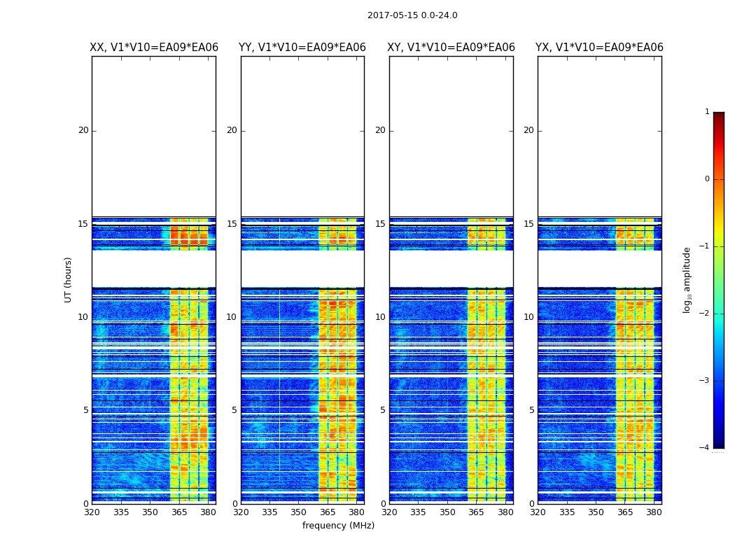Screen dimensions: 735x560
Task: Click the empty upper area of YY panel
Action: (303, 136)
